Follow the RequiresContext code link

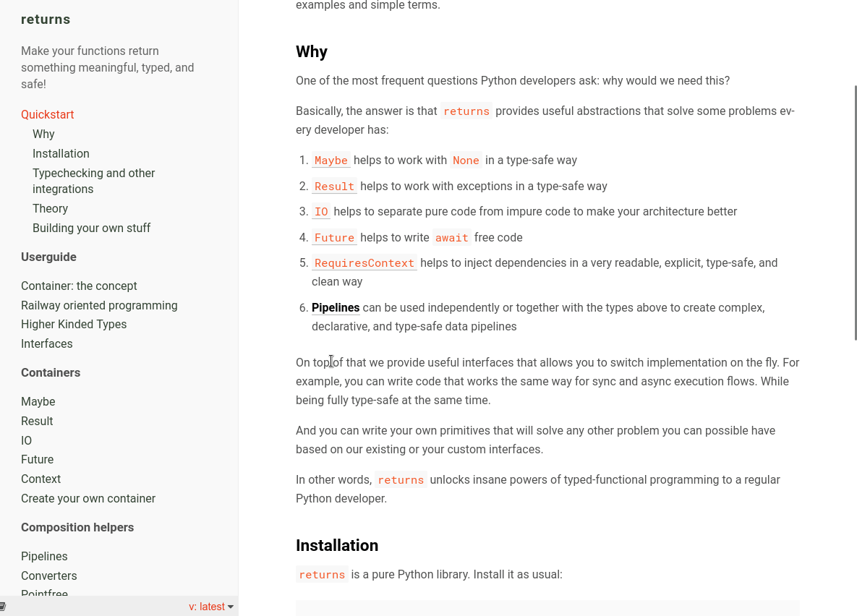click(364, 263)
